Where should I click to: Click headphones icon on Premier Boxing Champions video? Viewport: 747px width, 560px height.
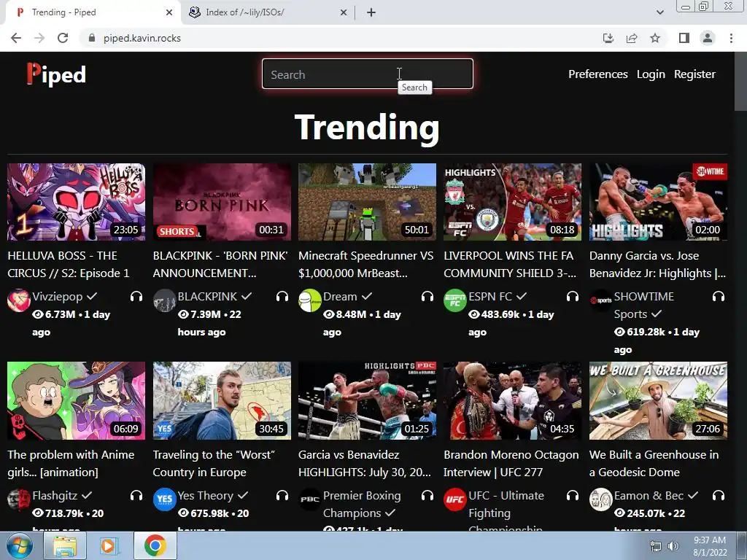(427, 496)
